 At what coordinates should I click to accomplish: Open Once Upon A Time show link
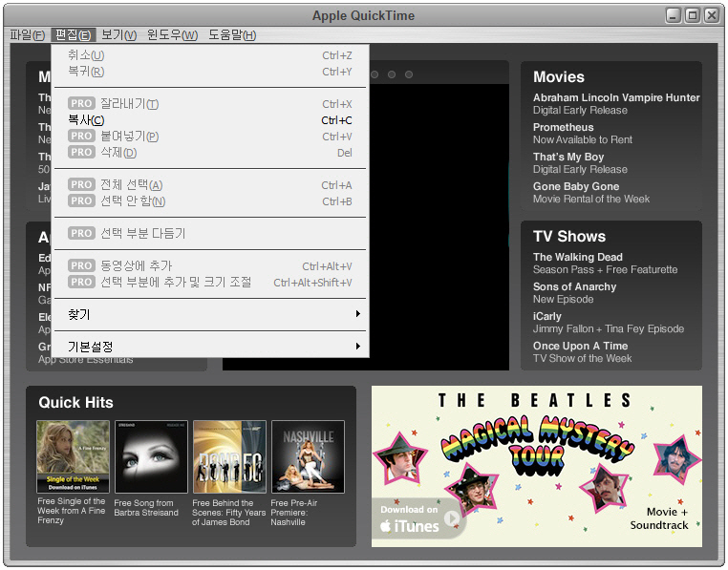point(580,346)
